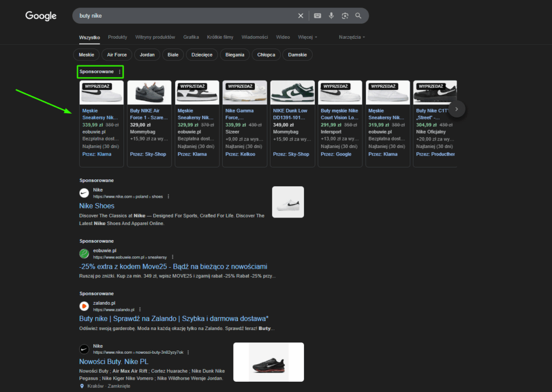Switch to the Wiadomości tab

click(254, 37)
